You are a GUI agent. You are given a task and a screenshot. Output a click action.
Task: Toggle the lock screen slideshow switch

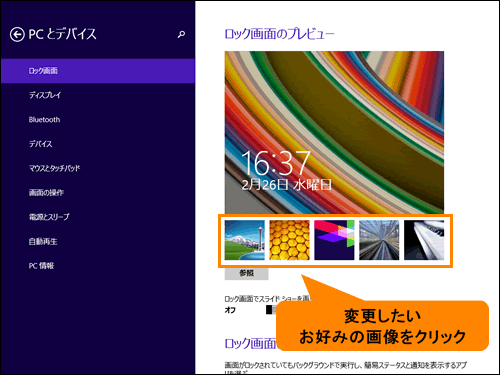pos(271,310)
